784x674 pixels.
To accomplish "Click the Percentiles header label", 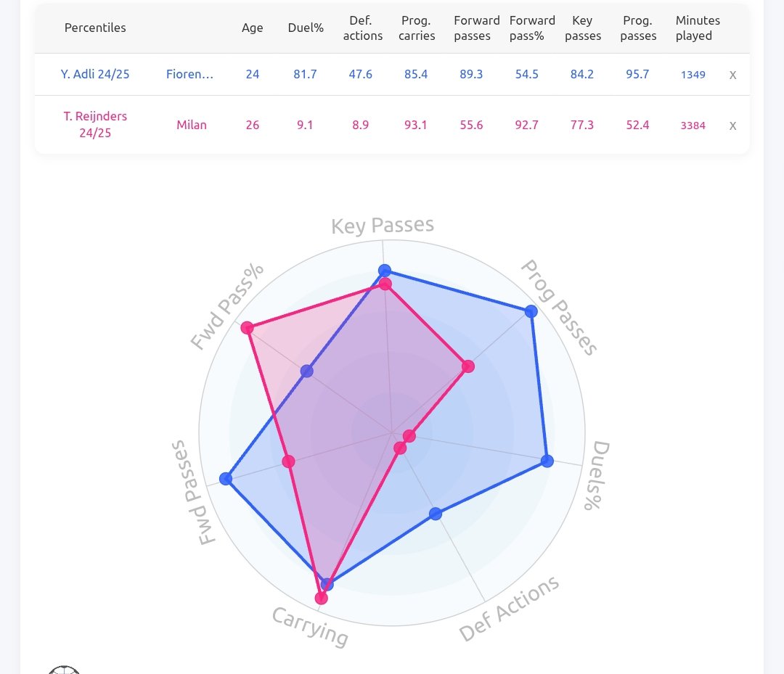I will point(95,28).
